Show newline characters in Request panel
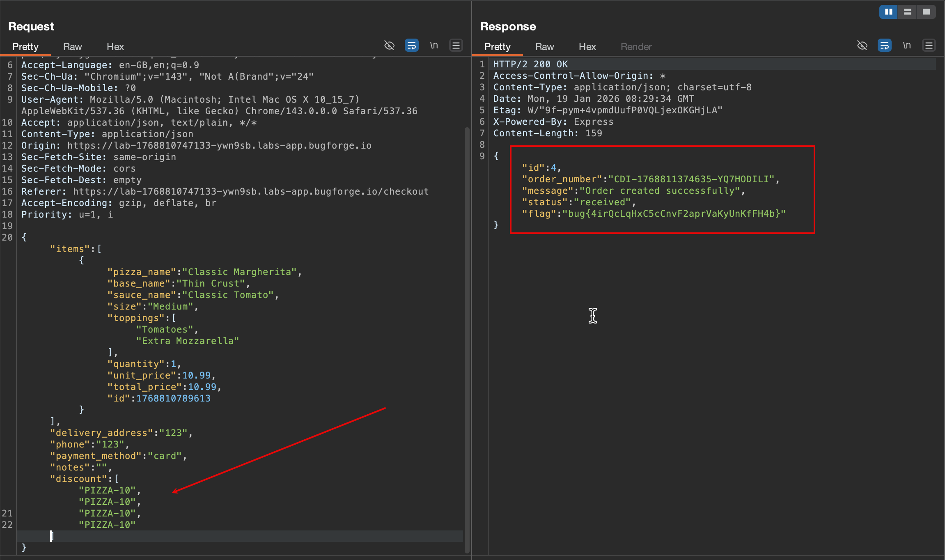945x560 pixels. (x=434, y=46)
